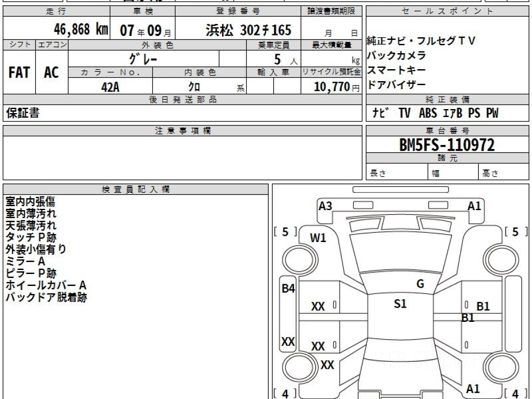This screenshot has height=399, width=532.
Task: Click the バックカメラ sales point
Action: (397, 55)
